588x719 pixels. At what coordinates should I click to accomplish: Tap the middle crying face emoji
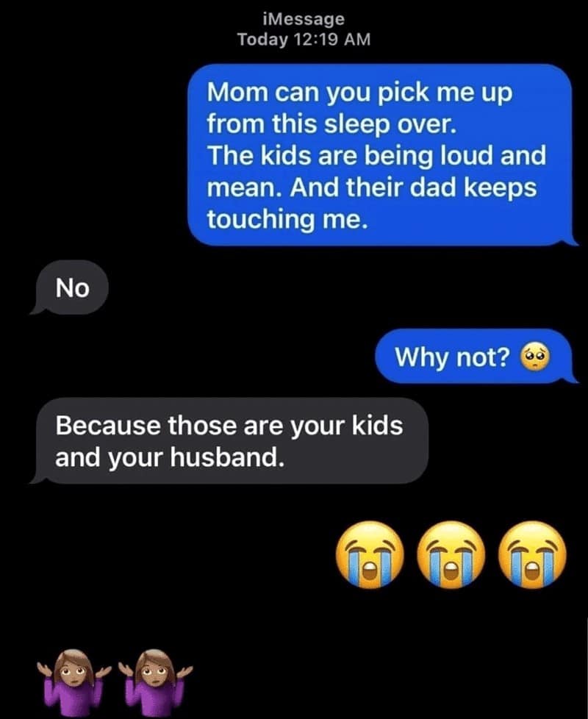tap(451, 554)
